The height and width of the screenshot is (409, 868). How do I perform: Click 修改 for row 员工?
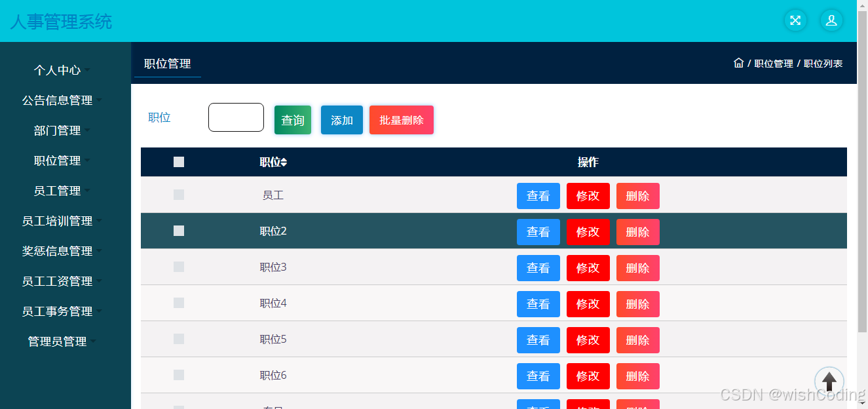pos(588,196)
